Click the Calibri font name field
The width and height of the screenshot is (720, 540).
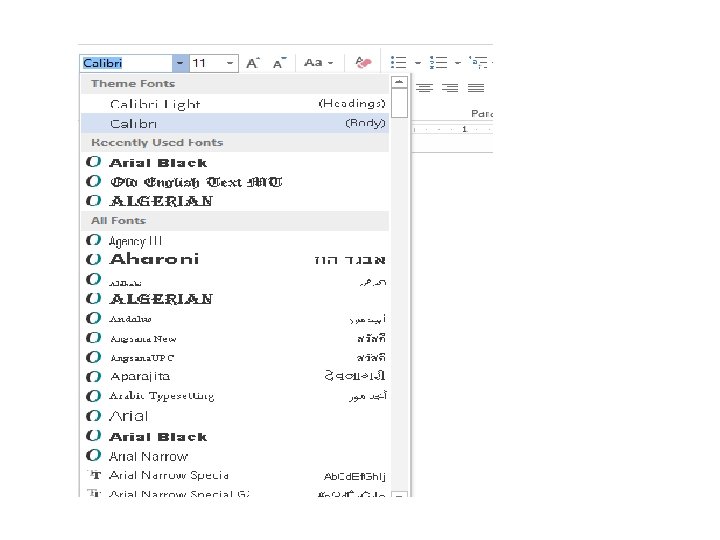pyautogui.click(x=126, y=63)
